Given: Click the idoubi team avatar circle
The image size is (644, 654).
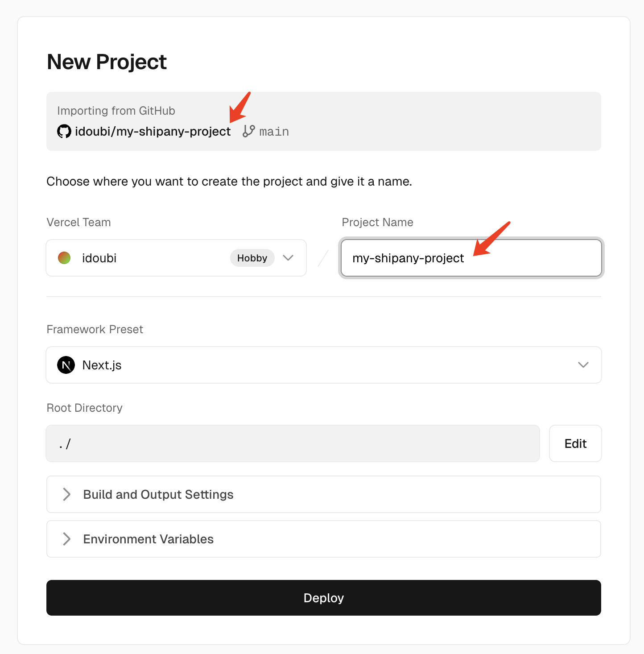Looking at the screenshot, I should pos(64,258).
